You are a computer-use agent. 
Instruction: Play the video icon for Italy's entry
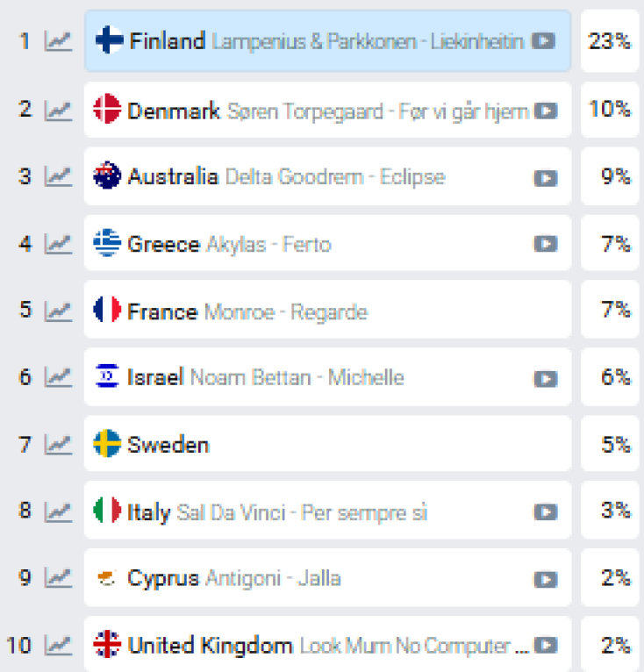click(545, 512)
